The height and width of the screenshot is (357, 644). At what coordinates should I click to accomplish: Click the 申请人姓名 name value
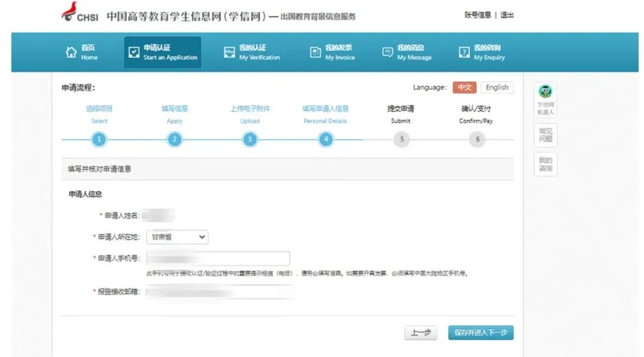tap(158, 216)
